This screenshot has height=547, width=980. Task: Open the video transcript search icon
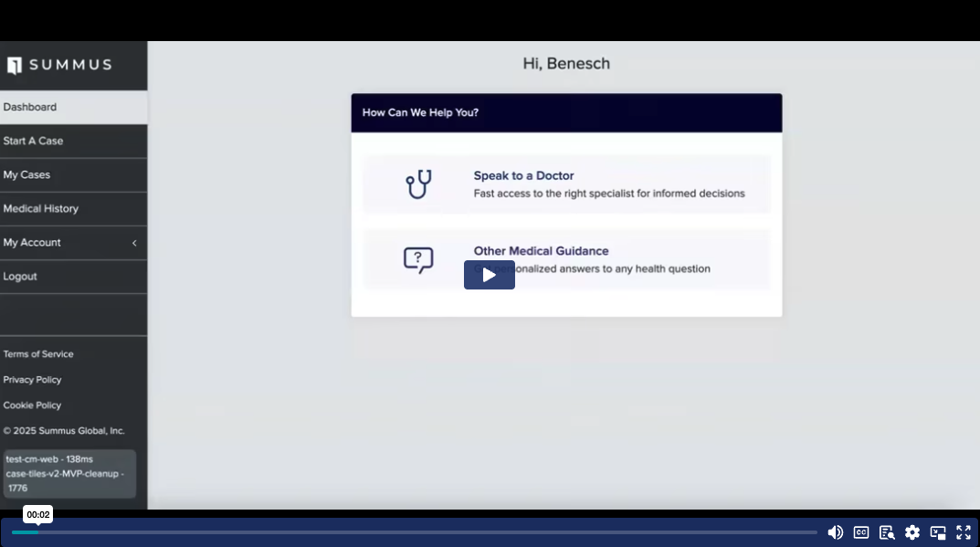point(887,532)
